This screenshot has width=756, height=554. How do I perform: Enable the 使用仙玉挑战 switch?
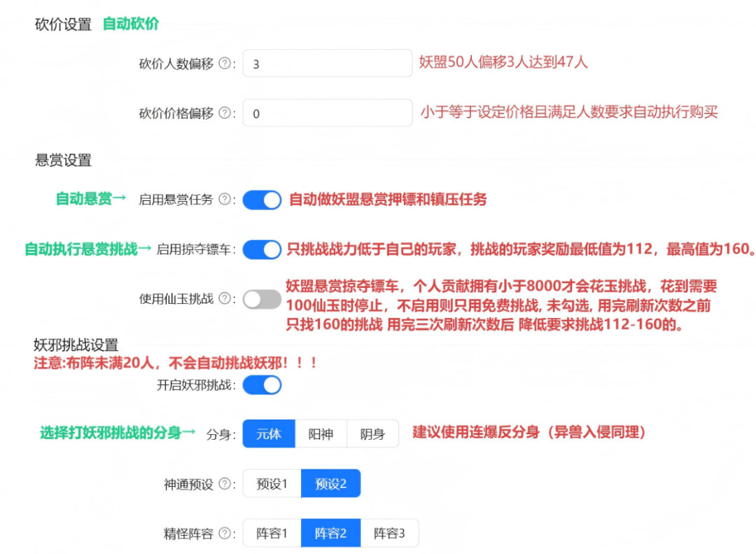pyautogui.click(x=262, y=300)
